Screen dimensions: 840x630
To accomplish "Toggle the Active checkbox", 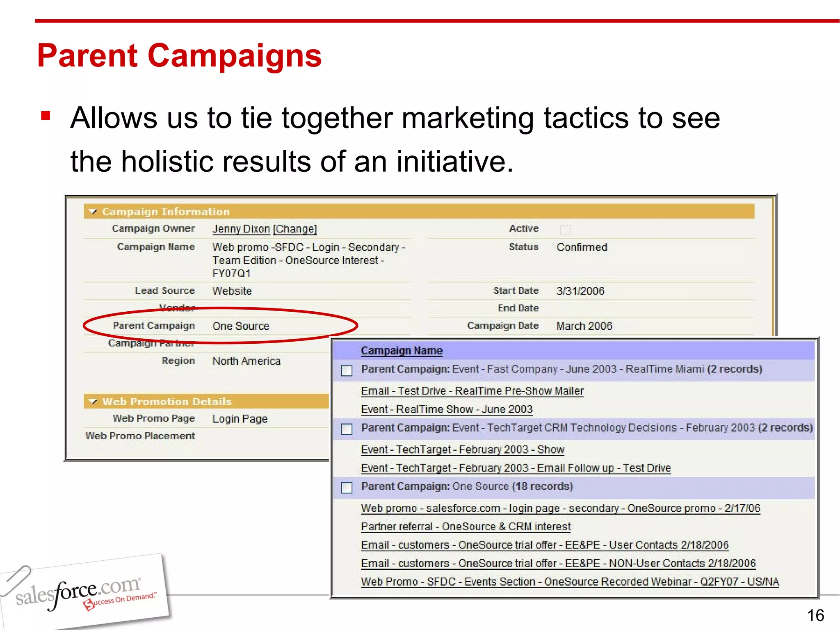I will pos(565,229).
